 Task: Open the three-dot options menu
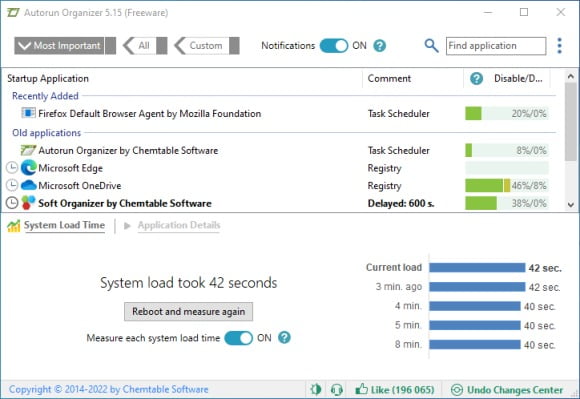[559, 46]
